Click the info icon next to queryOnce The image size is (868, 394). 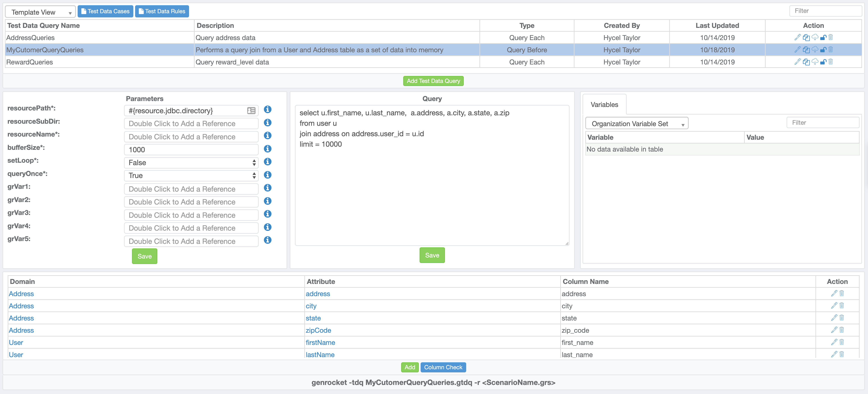(x=268, y=175)
